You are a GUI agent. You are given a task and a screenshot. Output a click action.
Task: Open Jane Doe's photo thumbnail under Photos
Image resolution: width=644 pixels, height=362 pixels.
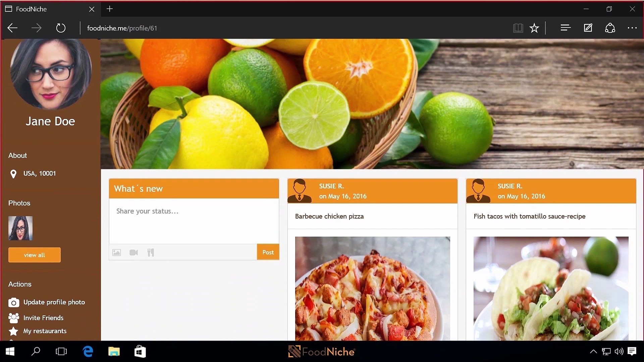(x=20, y=228)
